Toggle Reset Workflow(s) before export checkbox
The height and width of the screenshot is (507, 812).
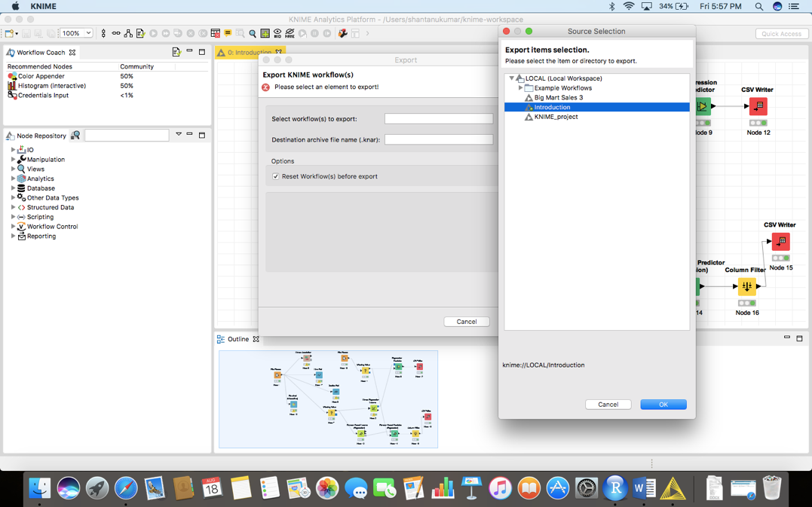276,176
